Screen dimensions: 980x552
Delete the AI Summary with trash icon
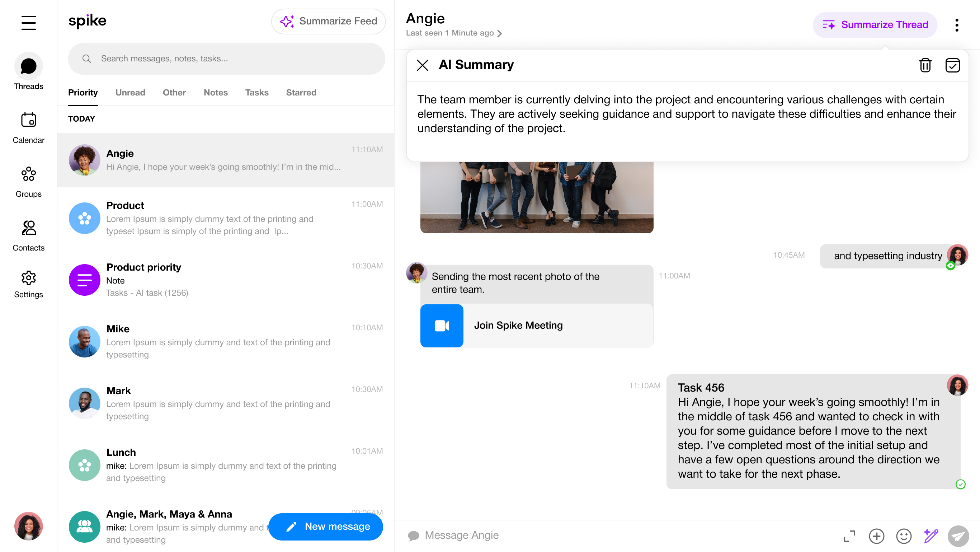[925, 65]
